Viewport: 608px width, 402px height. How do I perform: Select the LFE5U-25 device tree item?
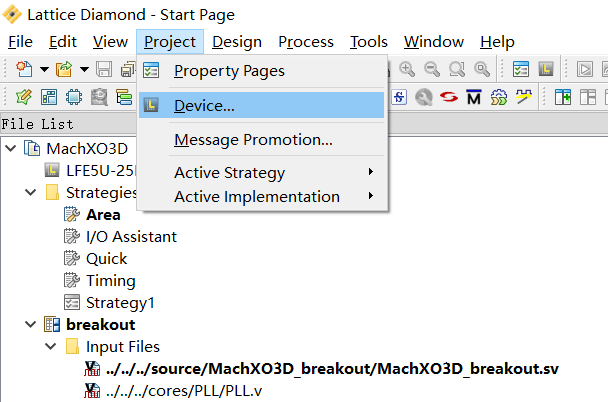point(100,171)
